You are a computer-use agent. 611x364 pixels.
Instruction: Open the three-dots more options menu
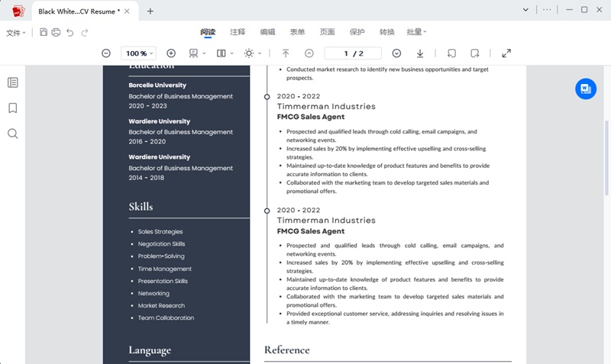(x=547, y=10)
